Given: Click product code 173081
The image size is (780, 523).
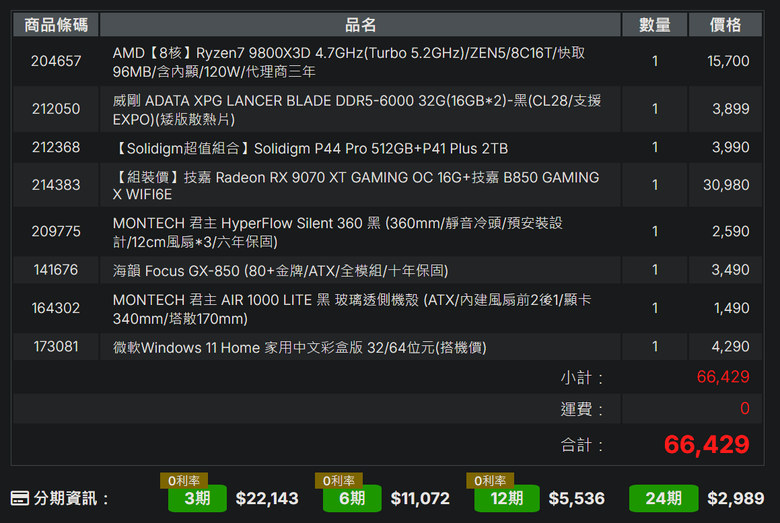Looking at the screenshot, I should point(56,346).
